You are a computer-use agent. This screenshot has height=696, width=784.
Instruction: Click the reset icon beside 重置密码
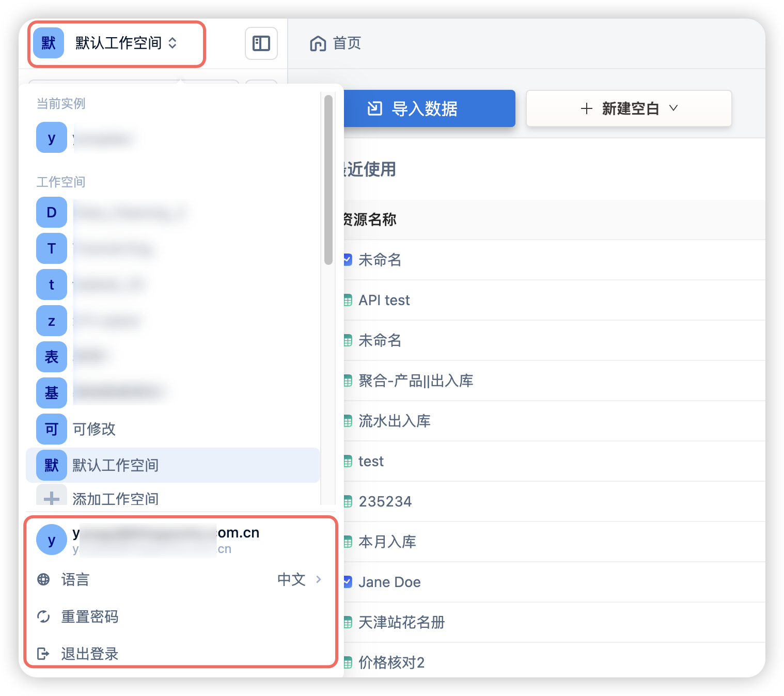(43, 616)
